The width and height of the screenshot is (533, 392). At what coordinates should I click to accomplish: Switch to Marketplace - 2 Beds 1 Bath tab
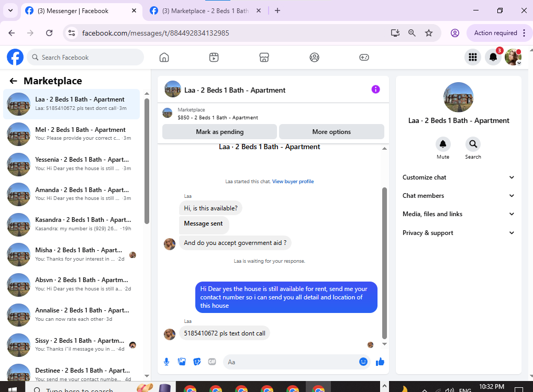click(x=206, y=11)
